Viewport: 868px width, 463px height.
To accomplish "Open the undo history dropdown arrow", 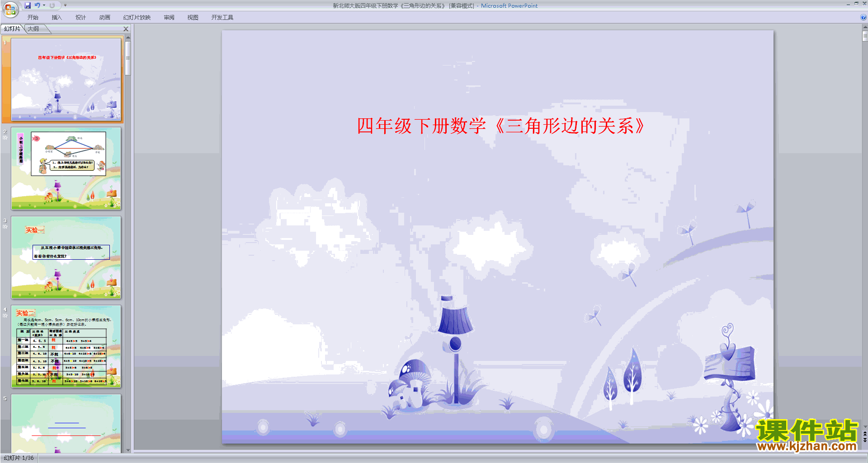I will pyautogui.click(x=44, y=5).
